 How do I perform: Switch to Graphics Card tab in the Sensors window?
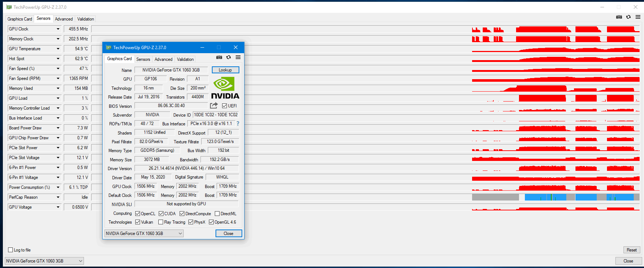(20, 19)
